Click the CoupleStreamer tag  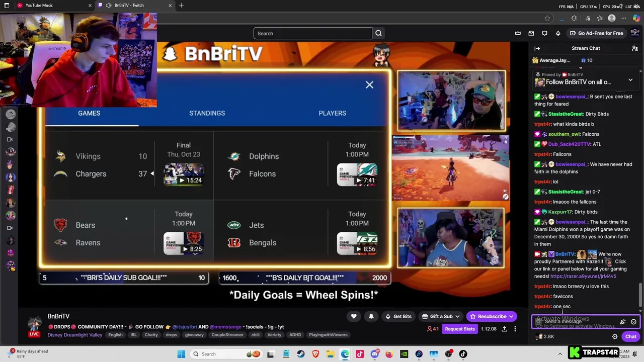227,335
